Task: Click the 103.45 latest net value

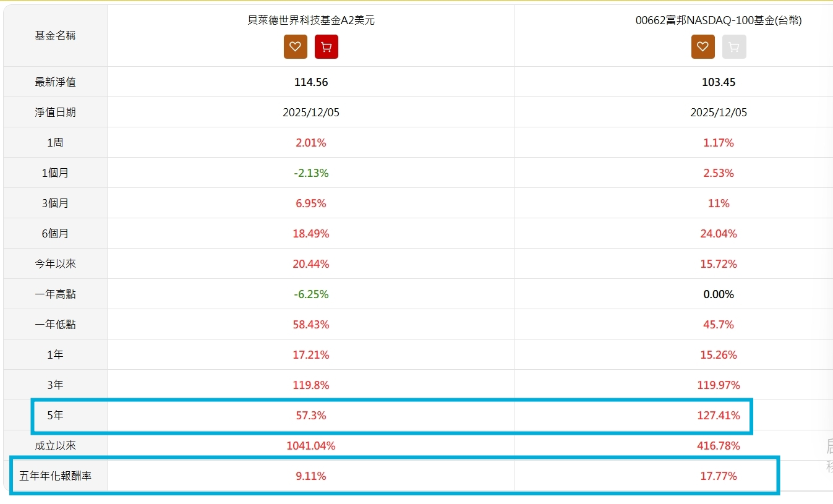Action: 719,82
